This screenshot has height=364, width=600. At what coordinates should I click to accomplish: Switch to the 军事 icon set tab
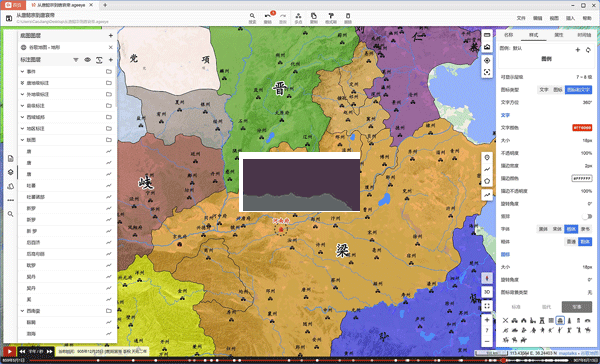pos(577,307)
